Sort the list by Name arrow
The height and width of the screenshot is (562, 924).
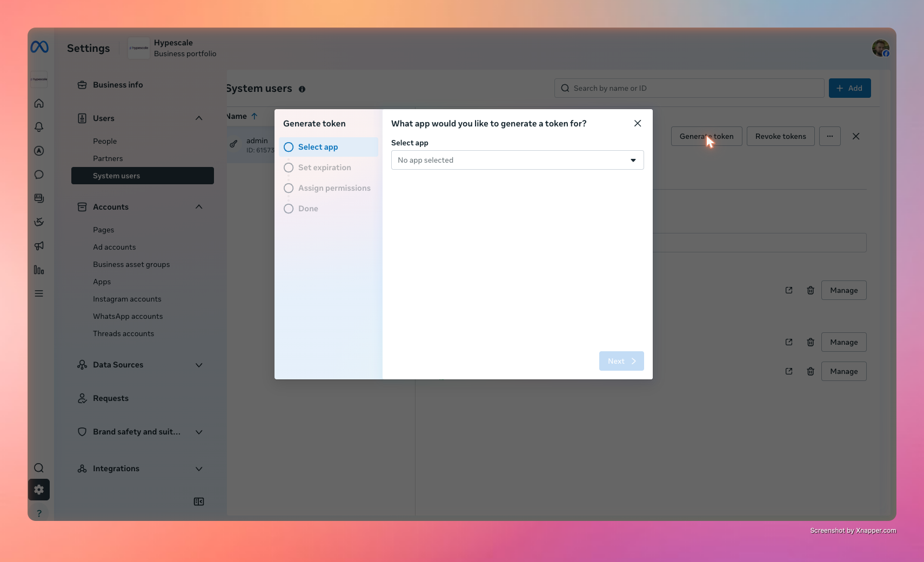pos(255,116)
